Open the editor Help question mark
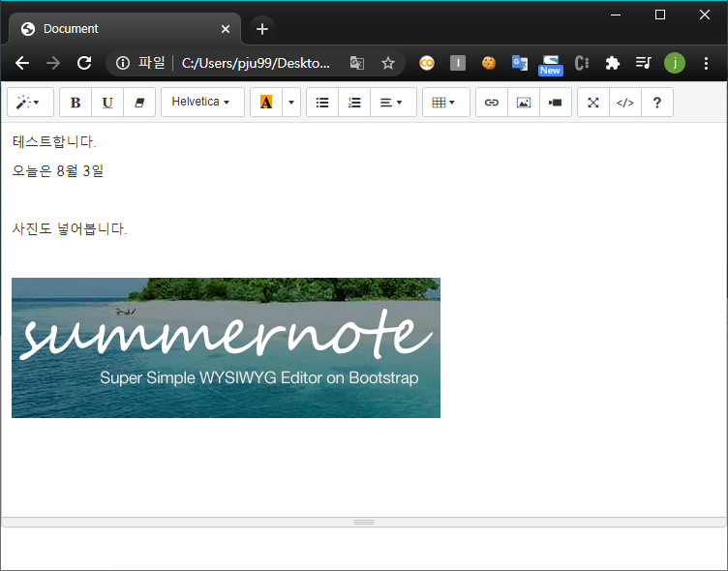The height and width of the screenshot is (571, 728). coord(657,103)
